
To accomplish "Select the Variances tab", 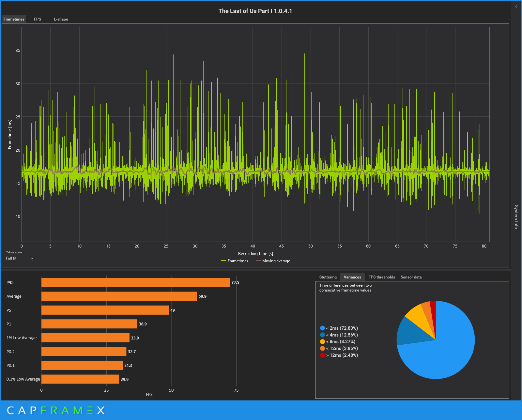I will (352, 277).
